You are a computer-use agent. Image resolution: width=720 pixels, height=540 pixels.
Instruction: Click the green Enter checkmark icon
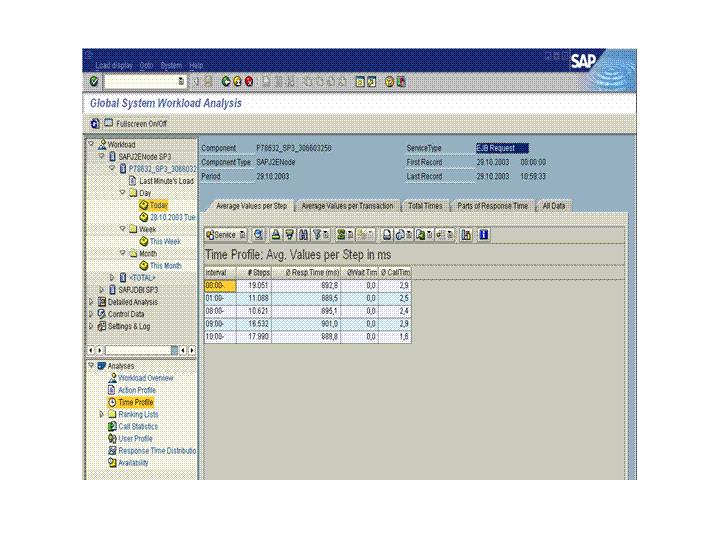click(x=94, y=81)
